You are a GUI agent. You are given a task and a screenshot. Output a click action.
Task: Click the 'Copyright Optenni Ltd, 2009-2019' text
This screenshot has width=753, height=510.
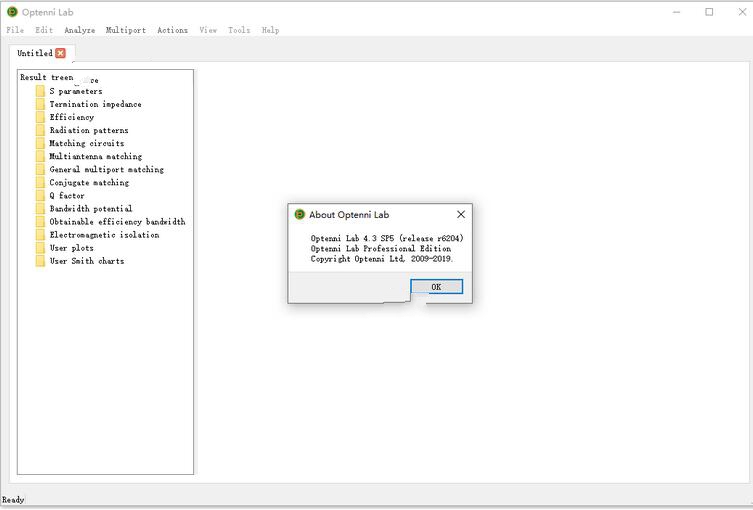coord(381,258)
